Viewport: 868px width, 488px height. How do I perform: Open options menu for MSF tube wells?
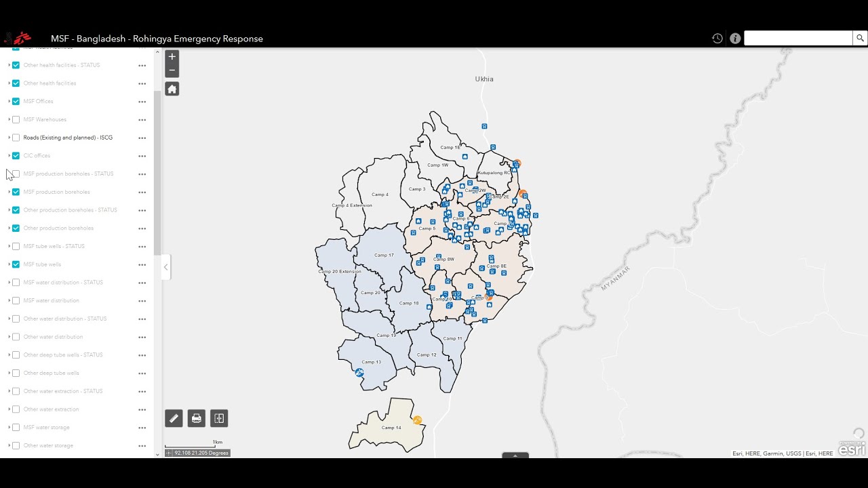(x=142, y=264)
